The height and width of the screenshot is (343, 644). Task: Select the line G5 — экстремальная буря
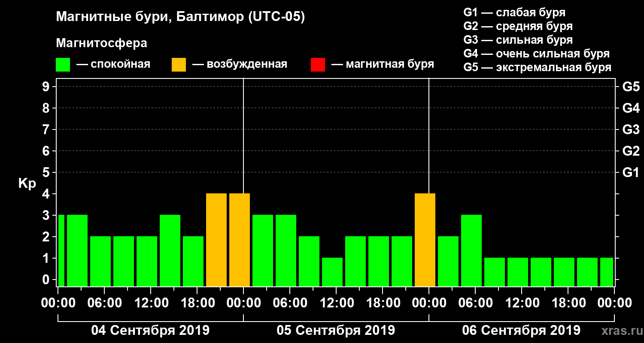537,68
